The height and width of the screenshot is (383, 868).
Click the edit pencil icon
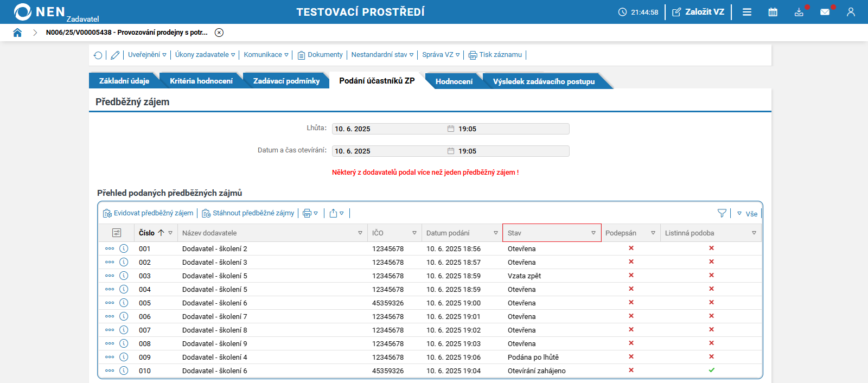[x=115, y=55]
